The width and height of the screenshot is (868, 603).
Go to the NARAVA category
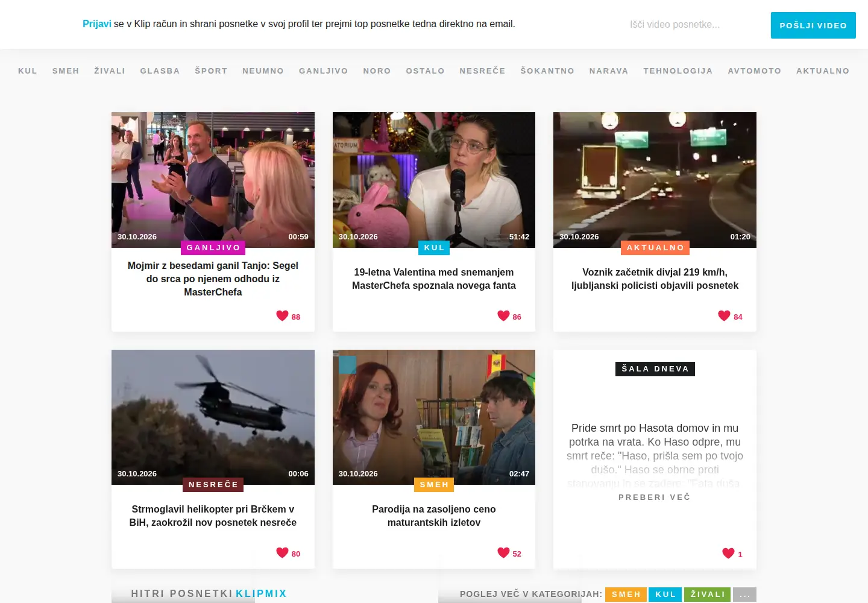609,71
